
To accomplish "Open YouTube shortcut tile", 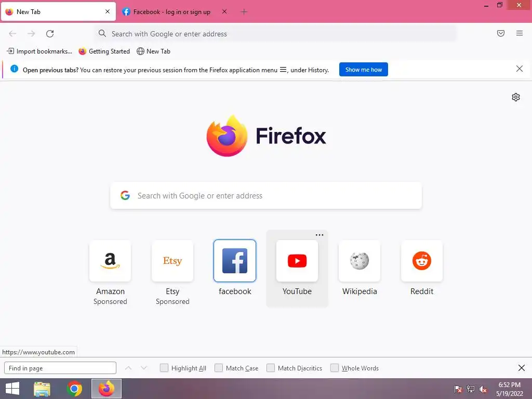I will pyautogui.click(x=297, y=261).
